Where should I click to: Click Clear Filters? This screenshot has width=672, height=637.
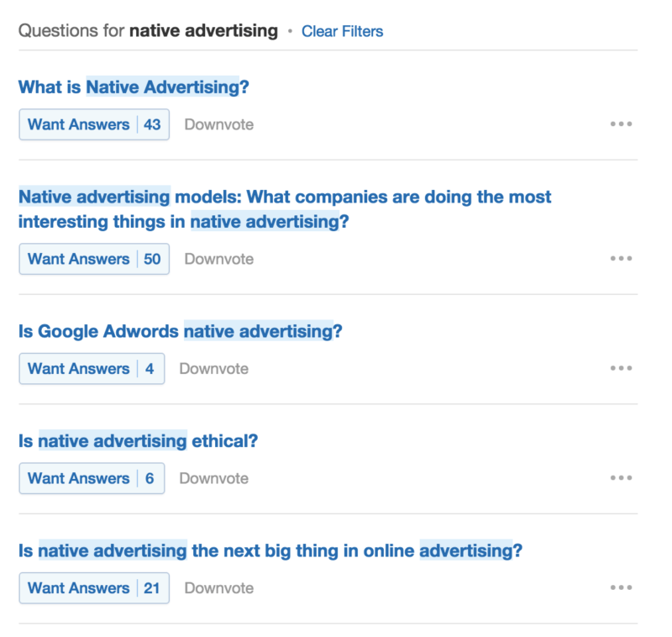[342, 31]
